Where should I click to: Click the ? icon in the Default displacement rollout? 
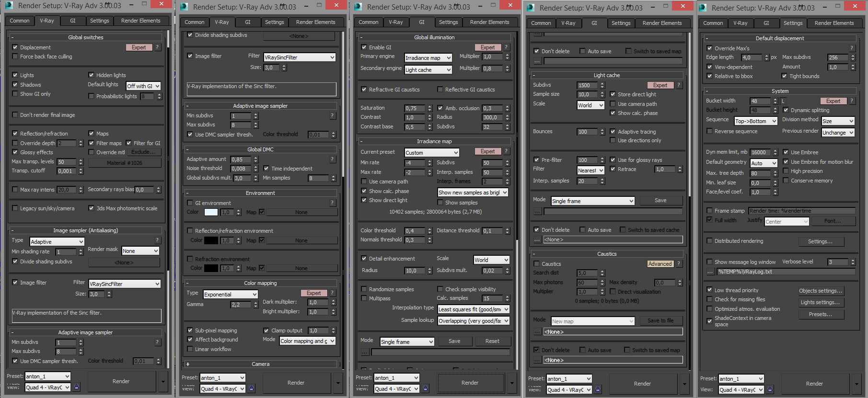[852, 48]
